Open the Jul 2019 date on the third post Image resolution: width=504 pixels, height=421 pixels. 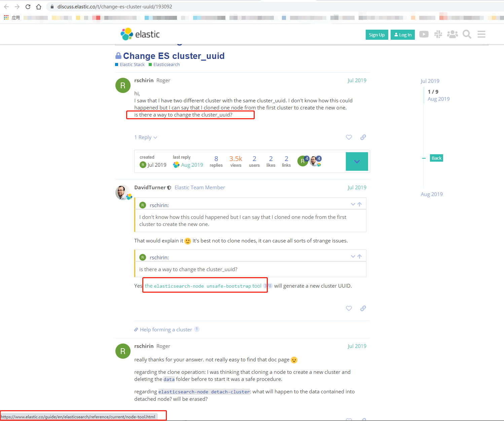pyautogui.click(x=357, y=346)
